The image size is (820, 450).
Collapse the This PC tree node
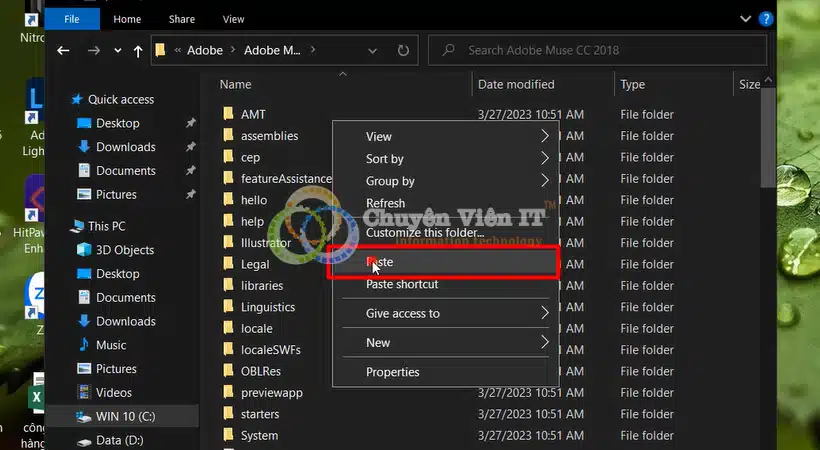pos(61,227)
